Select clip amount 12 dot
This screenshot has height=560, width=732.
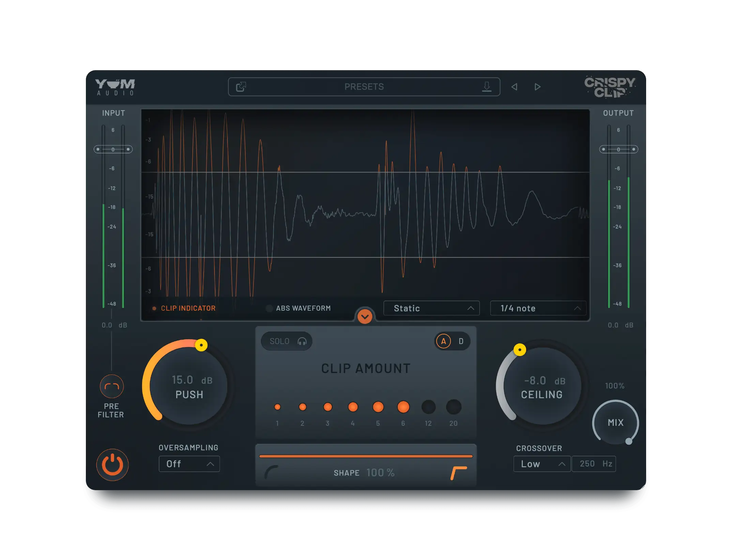pos(428,407)
